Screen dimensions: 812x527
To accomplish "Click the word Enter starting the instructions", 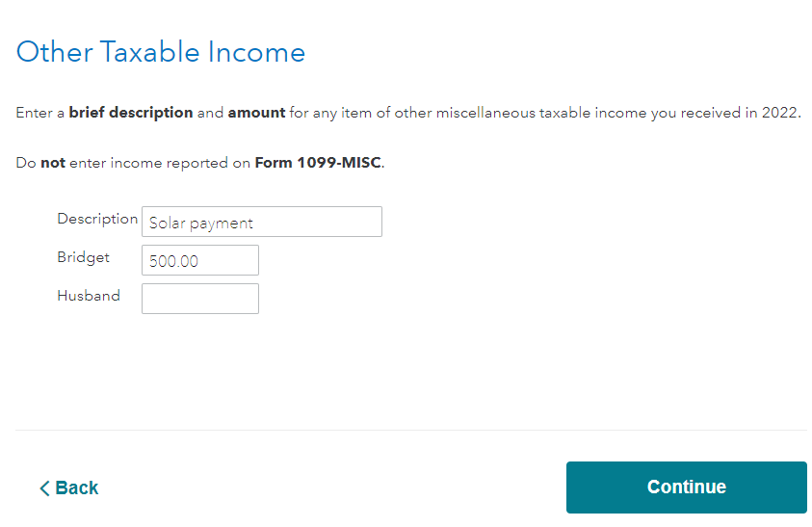I will [x=35, y=113].
